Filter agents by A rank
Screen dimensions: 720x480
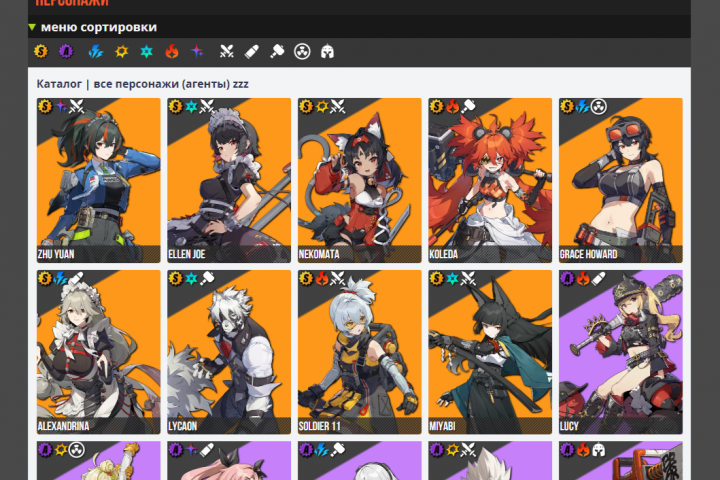66,51
